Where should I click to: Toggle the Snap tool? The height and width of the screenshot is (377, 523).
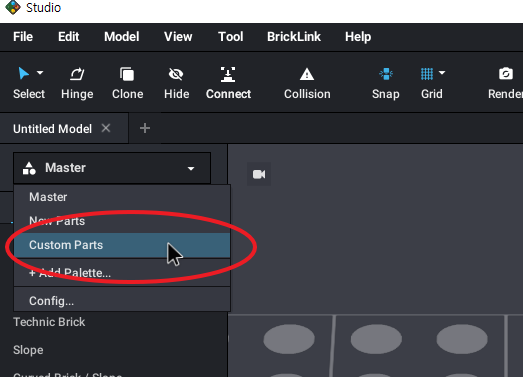pos(386,83)
